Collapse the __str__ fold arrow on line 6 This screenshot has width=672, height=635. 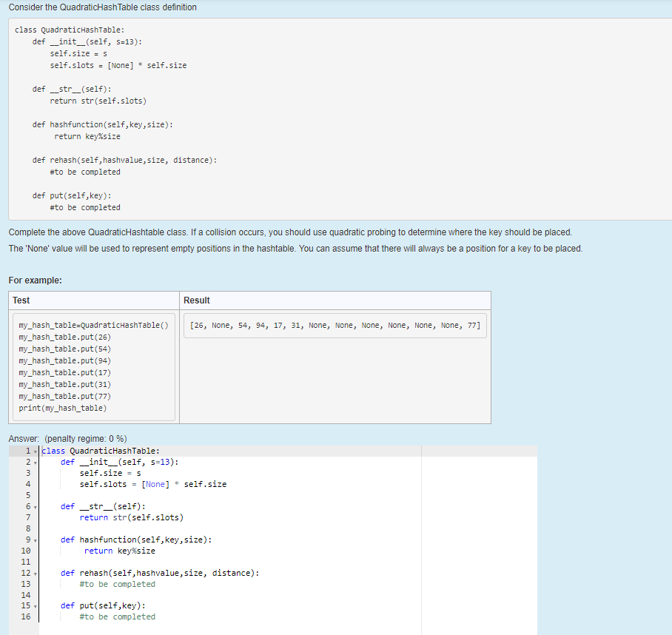tap(35, 507)
